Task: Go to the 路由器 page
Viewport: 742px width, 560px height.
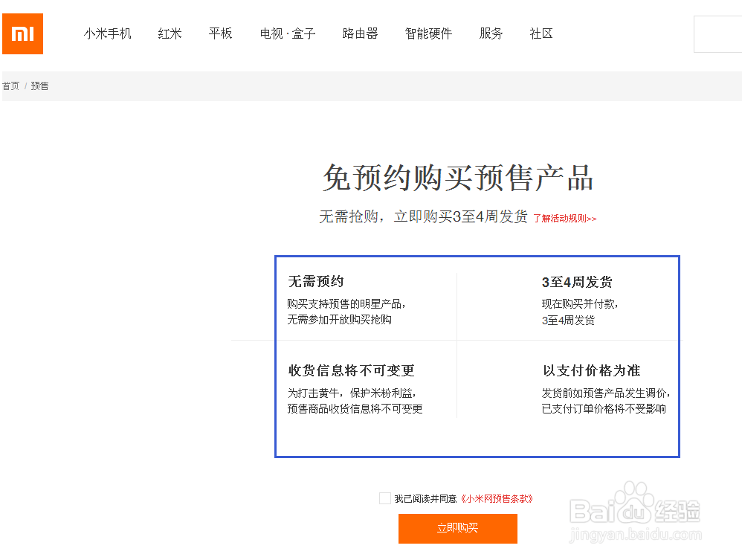Action: (x=360, y=33)
